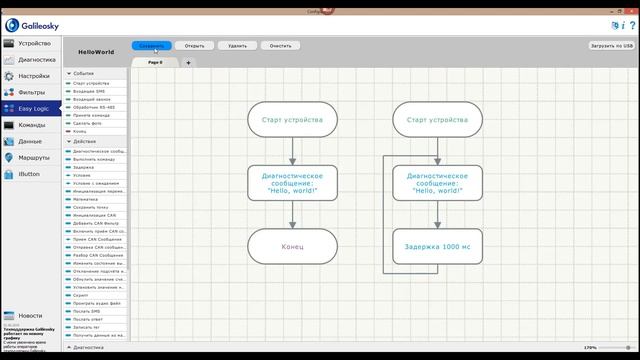The width and height of the screenshot is (640, 360).
Task: Select the Easy Logic sidebar icon
Action: coord(9,109)
